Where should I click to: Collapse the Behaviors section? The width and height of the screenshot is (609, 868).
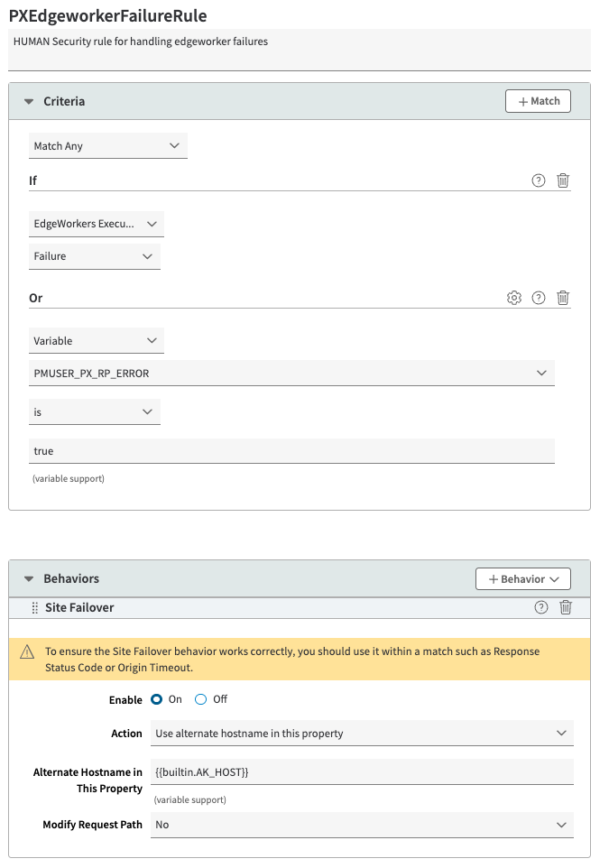(x=29, y=579)
